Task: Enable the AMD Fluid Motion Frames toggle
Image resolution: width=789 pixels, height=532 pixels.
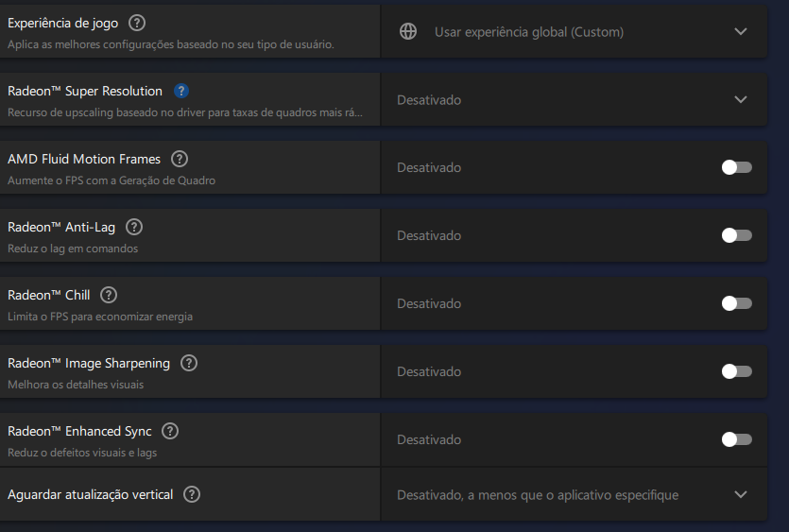Action: tap(737, 167)
